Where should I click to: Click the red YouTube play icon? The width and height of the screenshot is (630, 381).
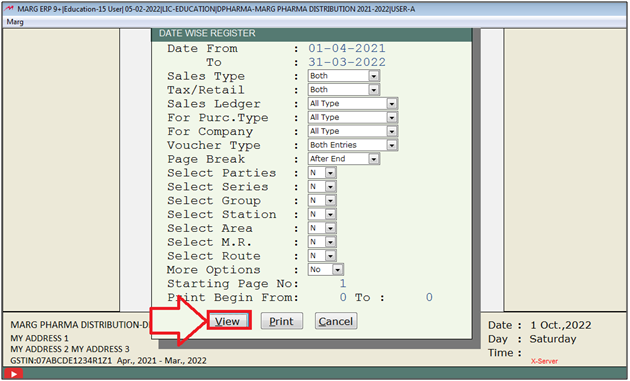[13, 374]
